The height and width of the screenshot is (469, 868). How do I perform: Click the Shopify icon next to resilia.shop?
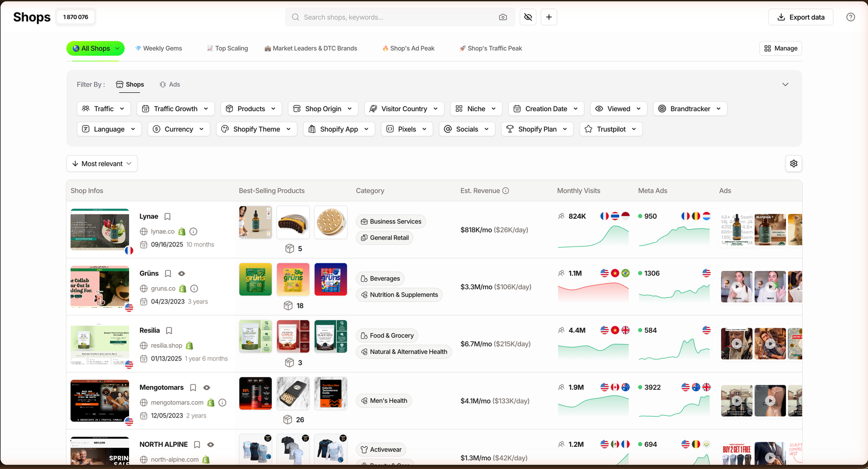pyautogui.click(x=189, y=346)
